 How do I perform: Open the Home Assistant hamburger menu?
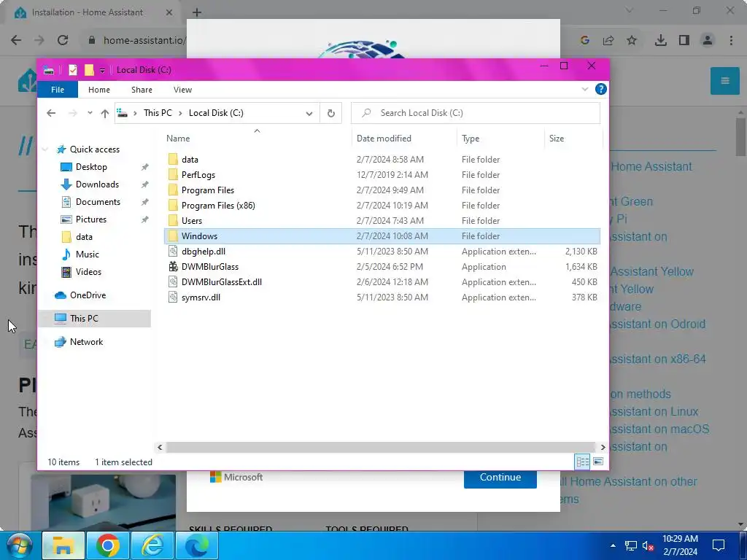(x=724, y=80)
